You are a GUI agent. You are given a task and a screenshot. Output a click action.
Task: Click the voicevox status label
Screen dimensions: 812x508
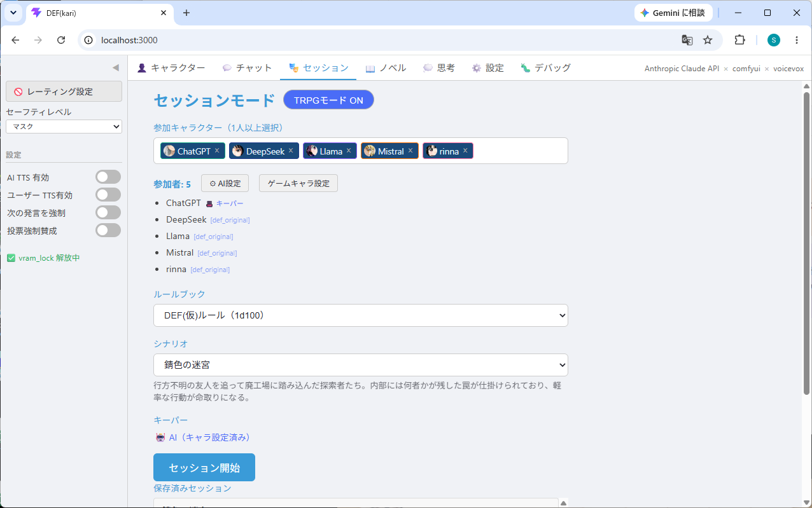point(788,69)
